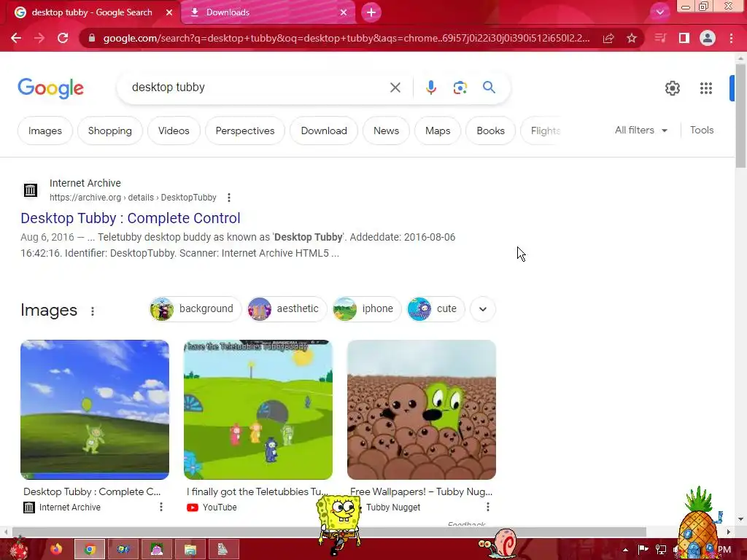The height and width of the screenshot is (560, 747).
Task: Reload the Google search page
Action: point(63,38)
